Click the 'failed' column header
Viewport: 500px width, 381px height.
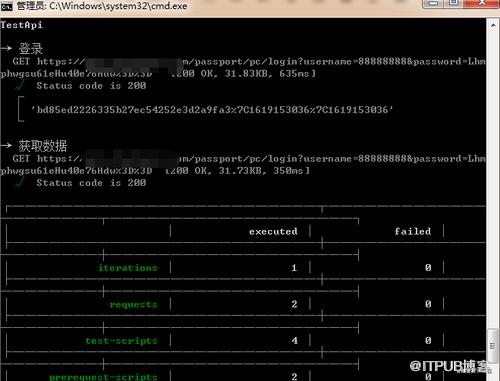pyautogui.click(x=413, y=231)
